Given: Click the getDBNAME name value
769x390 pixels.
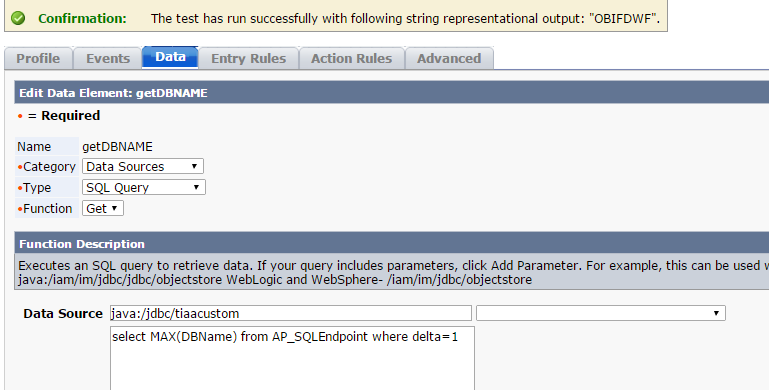Looking at the screenshot, I should pyautogui.click(x=117, y=147).
